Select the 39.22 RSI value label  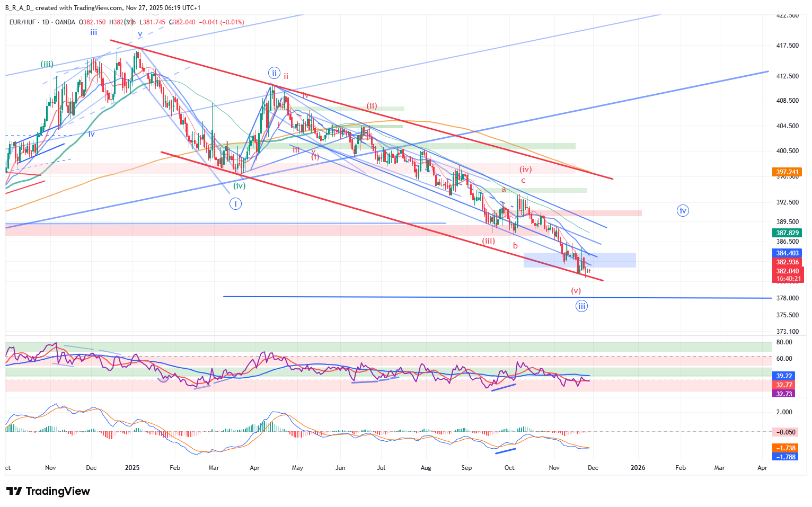pyautogui.click(x=784, y=376)
